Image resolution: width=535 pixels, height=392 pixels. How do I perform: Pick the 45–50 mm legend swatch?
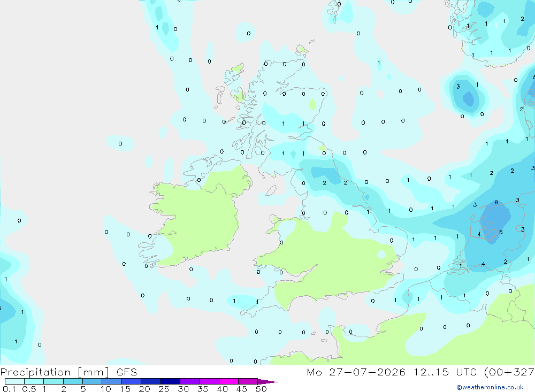coord(248,381)
